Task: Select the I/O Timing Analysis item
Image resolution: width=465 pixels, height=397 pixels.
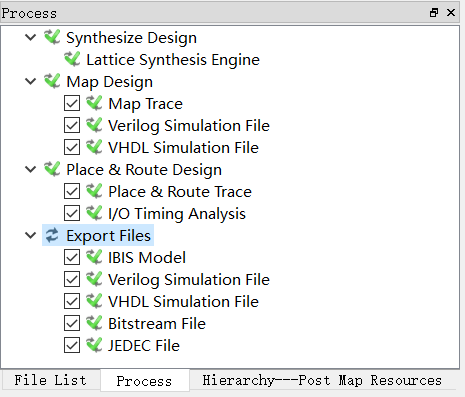Action: (x=177, y=214)
